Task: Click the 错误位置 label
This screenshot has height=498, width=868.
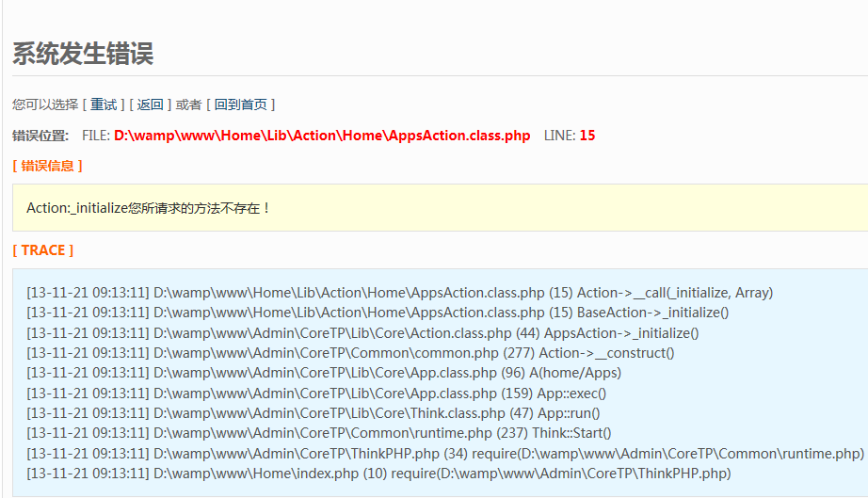Action: [40, 136]
